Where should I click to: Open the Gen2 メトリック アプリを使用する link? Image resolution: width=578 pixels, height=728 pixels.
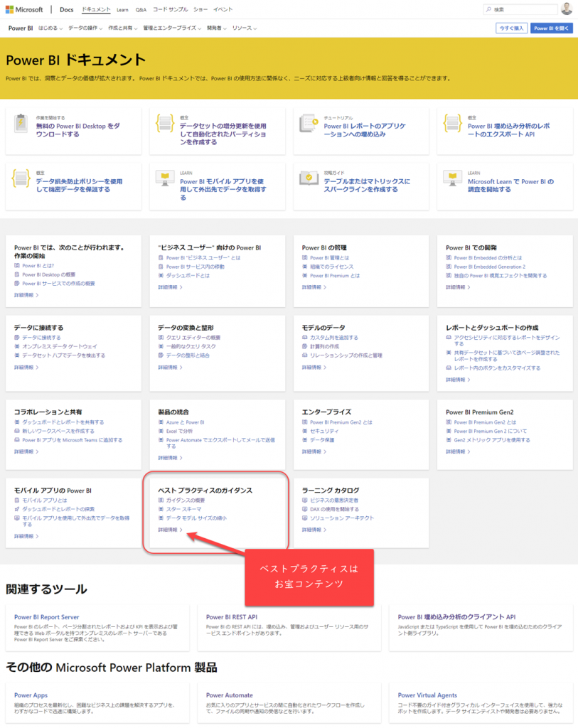pos(492,439)
